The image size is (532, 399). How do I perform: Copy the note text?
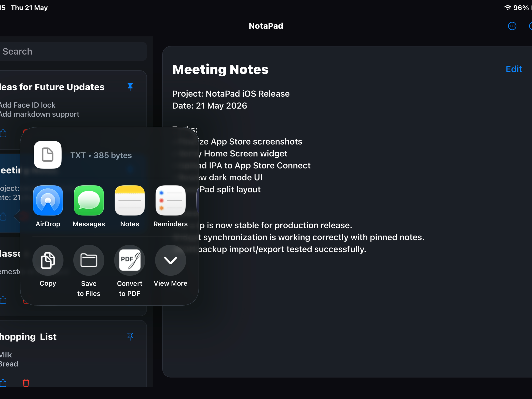pos(48,260)
